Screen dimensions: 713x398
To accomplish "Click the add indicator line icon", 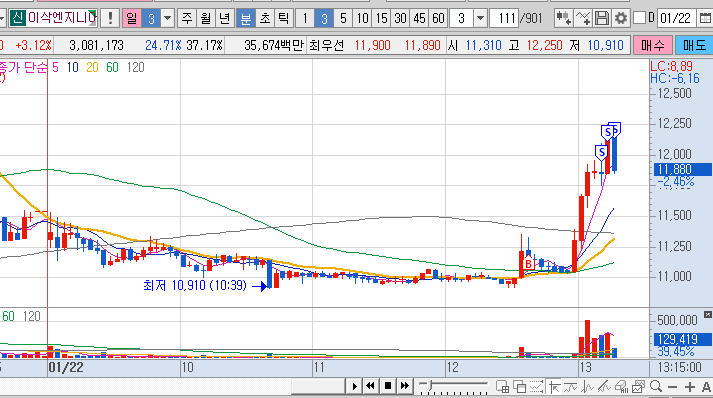I will [x=583, y=18].
